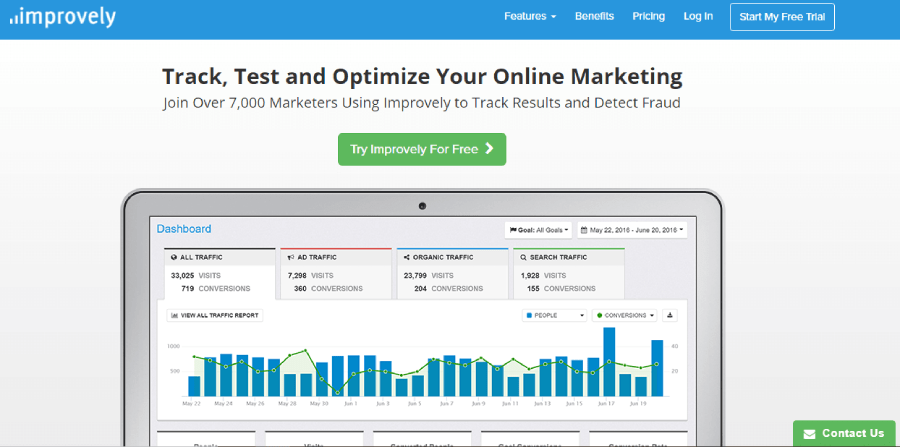
Task: Click the 33,025 visits value
Action: pos(183,275)
